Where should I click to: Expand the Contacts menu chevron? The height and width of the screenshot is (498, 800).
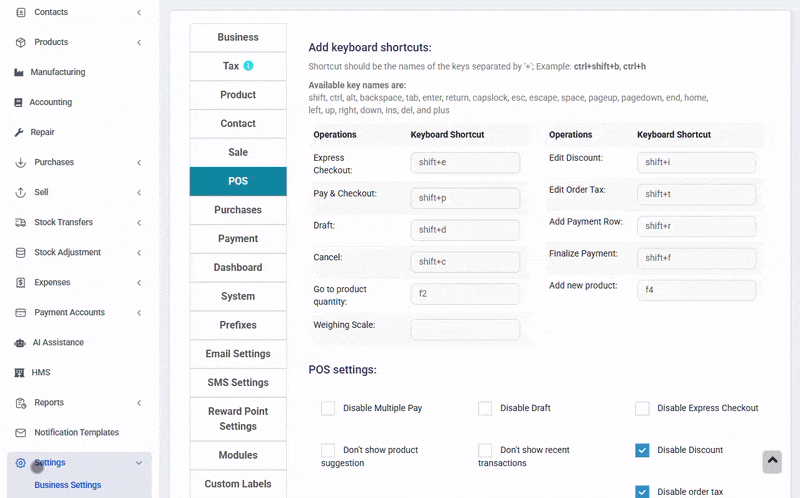(139, 12)
